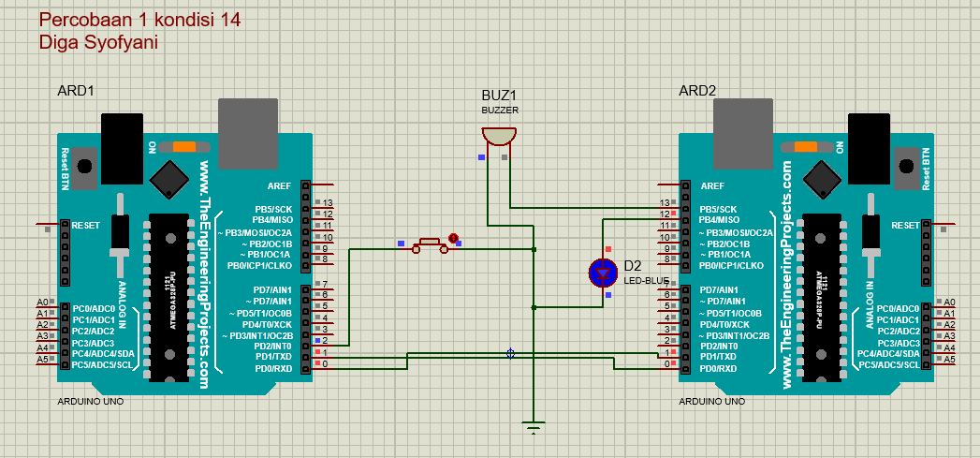
Task: Select the D2 blue LED symbol
Action: pos(603,273)
